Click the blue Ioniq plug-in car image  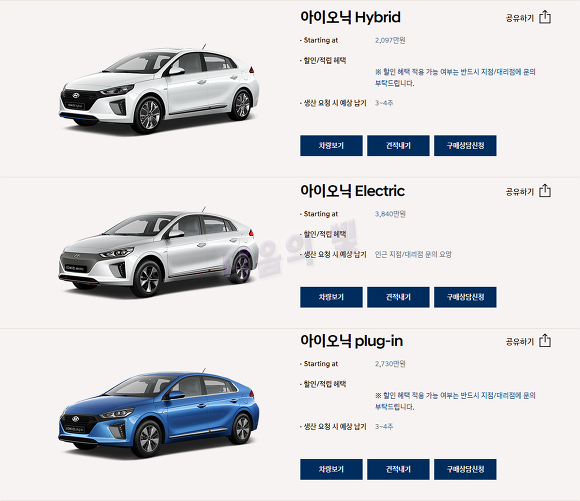[x=159, y=413]
